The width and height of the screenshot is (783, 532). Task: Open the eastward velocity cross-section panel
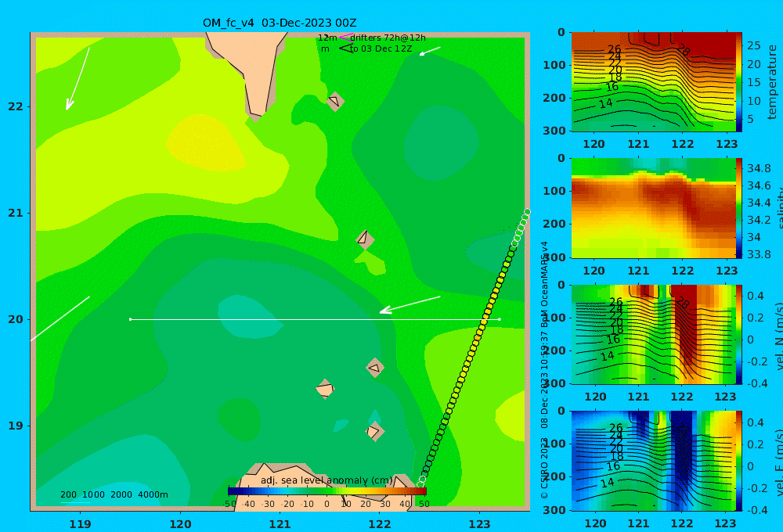[x=653, y=461]
